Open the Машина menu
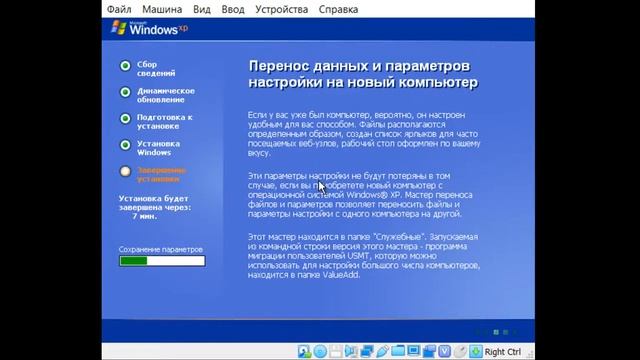640x360 pixels. pyautogui.click(x=162, y=9)
